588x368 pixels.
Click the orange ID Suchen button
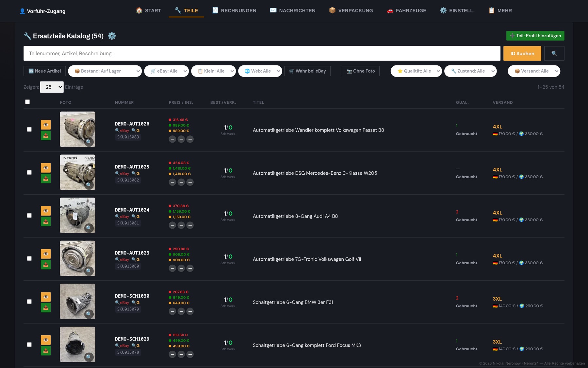click(522, 53)
